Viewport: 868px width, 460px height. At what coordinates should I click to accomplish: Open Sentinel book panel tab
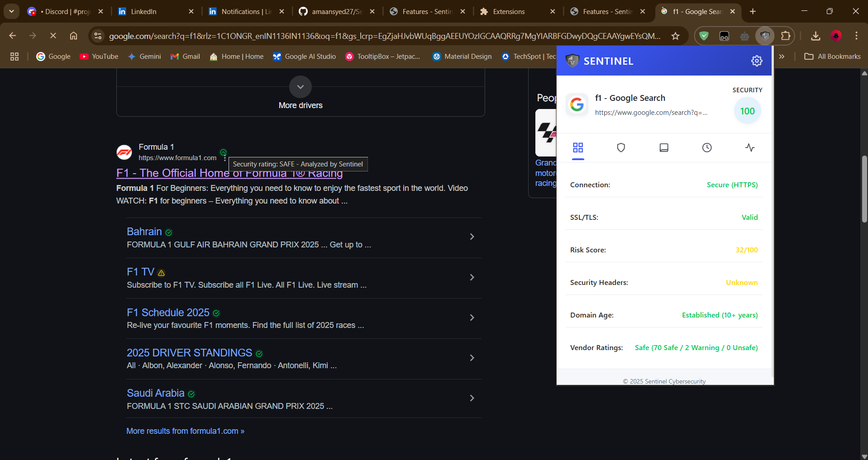(x=664, y=148)
